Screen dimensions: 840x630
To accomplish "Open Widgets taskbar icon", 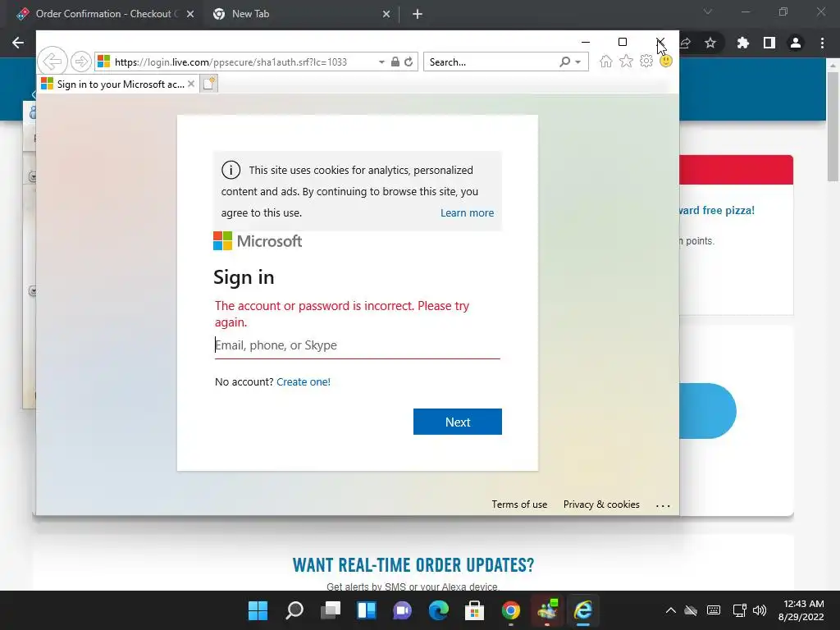I will [x=367, y=609].
